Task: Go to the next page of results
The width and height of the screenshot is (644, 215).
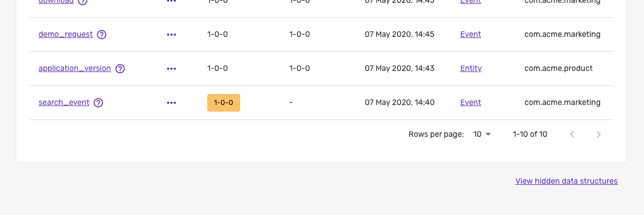Action: pos(599,134)
